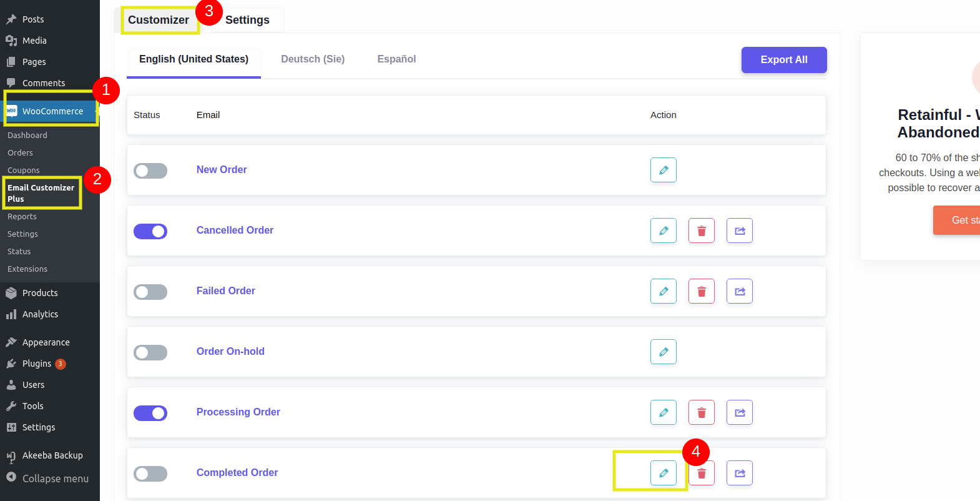Image resolution: width=980 pixels, height=501 pixels.
Task: Open the Completed Order email link
Action: pos(237,473)
